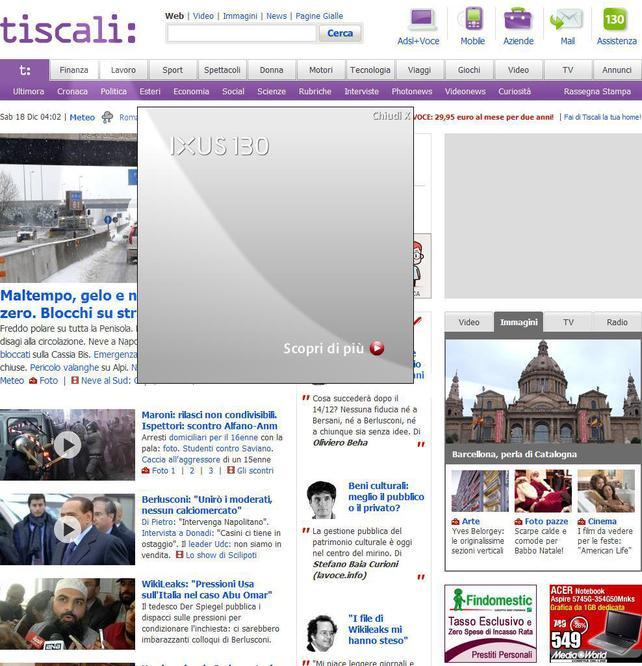Click the film icon before Neve al Sud
Screen dimensions: 642x666
(x=75, y=381)
